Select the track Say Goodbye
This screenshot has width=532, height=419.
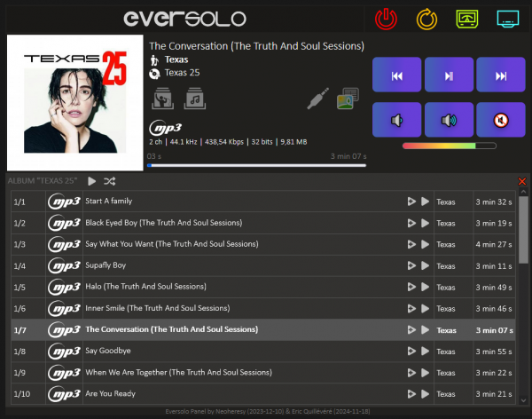point(263,351)
